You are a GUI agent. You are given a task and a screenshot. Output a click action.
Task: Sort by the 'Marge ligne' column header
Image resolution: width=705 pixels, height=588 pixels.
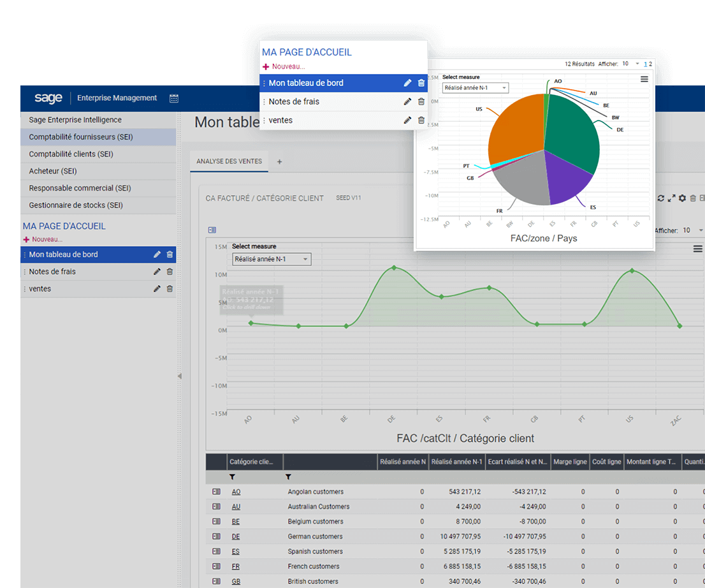pyautogui.click(x=570, y=462)
